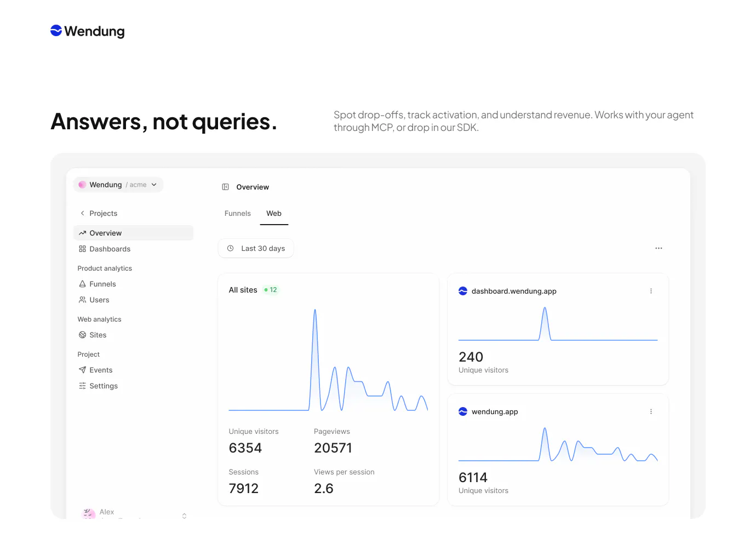
Task: Click the green 12 badge beside All sites
Action: pos(271,290)
